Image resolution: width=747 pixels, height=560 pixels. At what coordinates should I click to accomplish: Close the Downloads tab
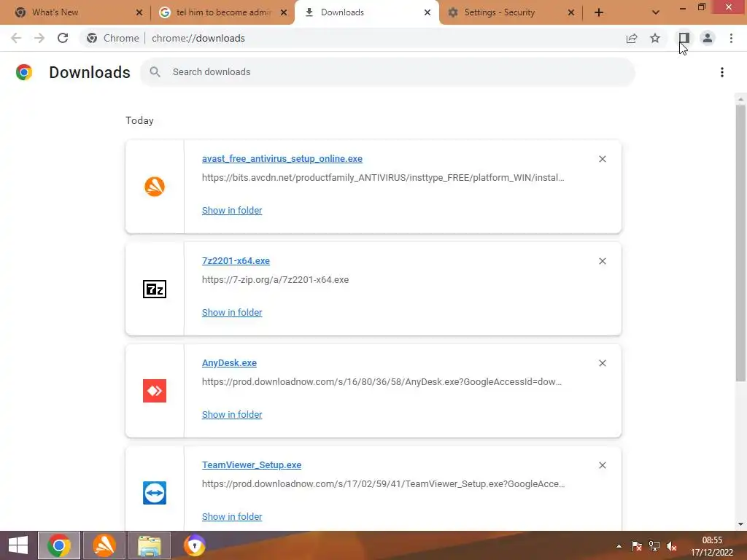coord(427,12)
